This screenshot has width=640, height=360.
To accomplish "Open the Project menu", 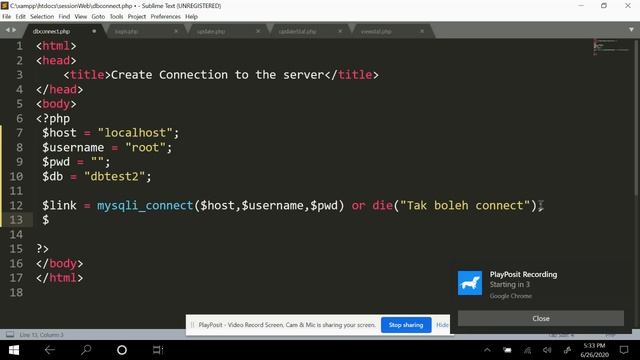I will [x=137, y=17].
